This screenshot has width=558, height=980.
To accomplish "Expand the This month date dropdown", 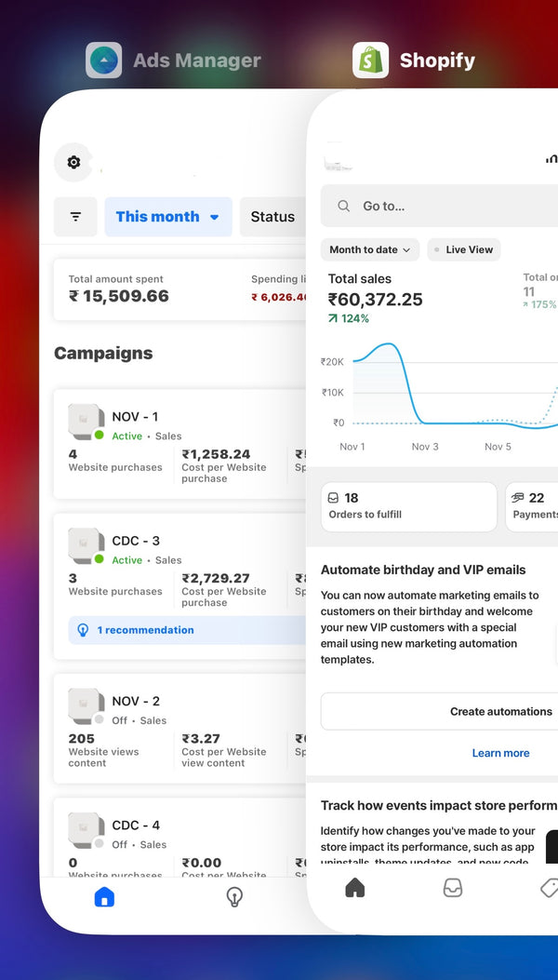I will (167, 217).
